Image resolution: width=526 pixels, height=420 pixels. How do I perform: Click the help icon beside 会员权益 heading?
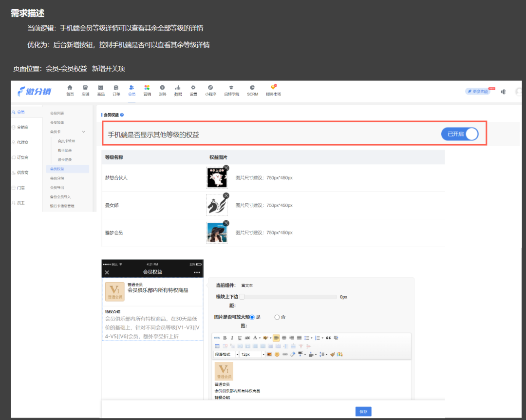(122, 115)
